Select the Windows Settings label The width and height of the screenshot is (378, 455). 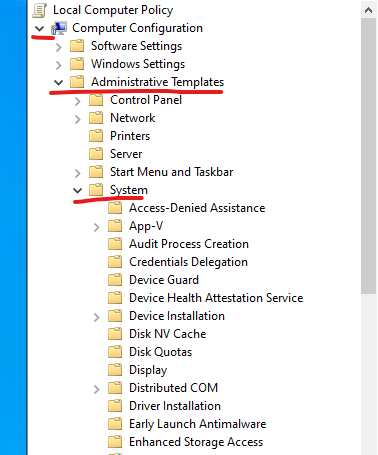click(x=138, y=64)
